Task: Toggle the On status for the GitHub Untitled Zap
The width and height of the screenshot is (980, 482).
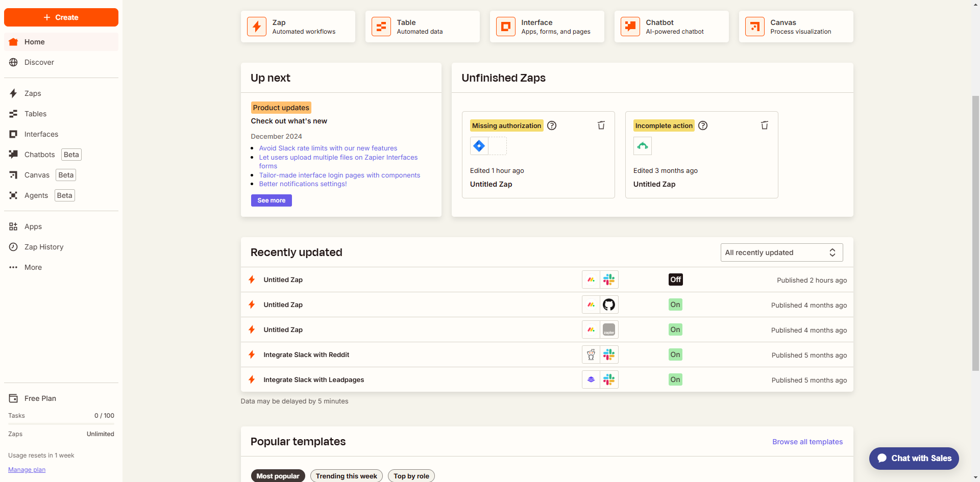Action: coord(675,305)
